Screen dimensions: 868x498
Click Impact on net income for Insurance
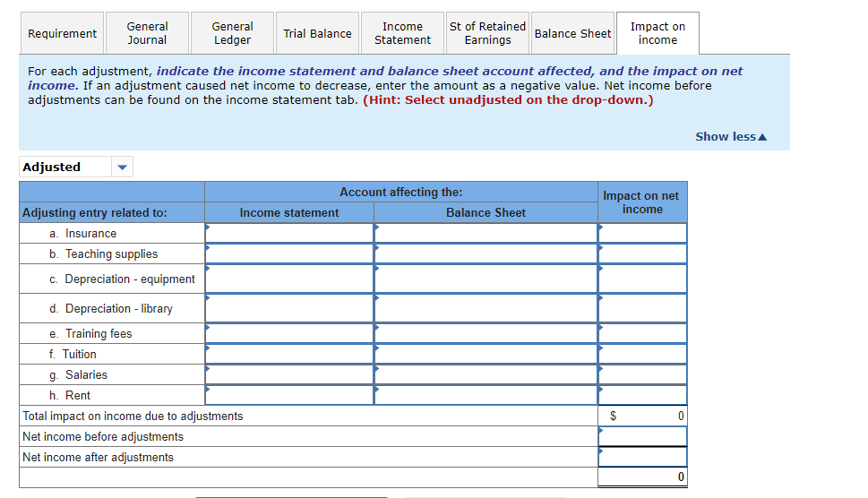[x=642, y=233]
